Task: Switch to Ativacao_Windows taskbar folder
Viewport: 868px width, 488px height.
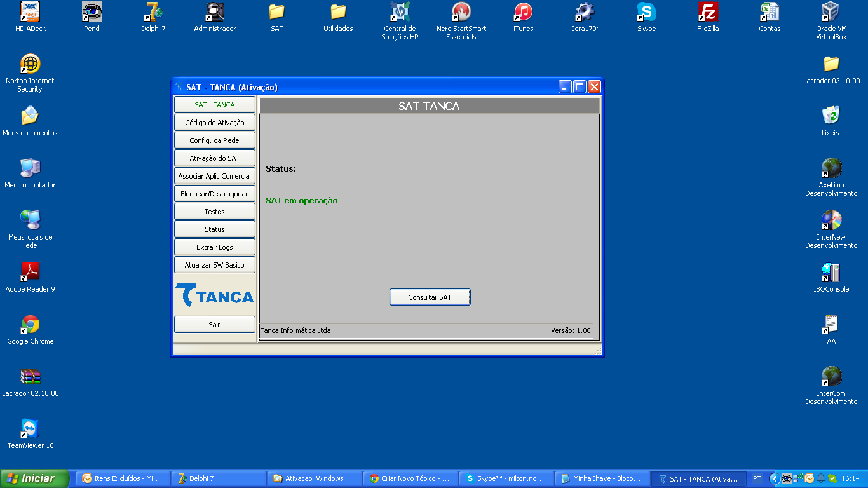Action: 315,478
